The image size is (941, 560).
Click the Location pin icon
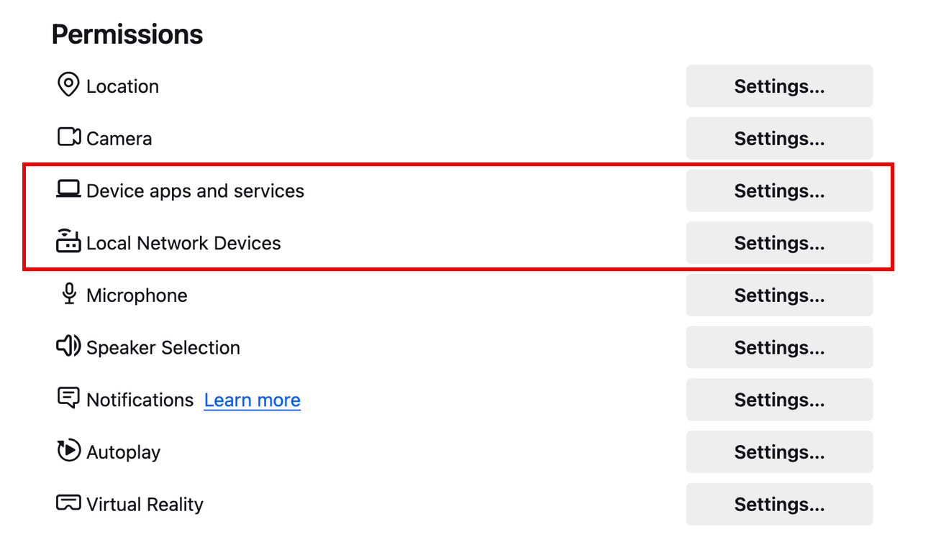pyautogui.click(x=68, y=84)
